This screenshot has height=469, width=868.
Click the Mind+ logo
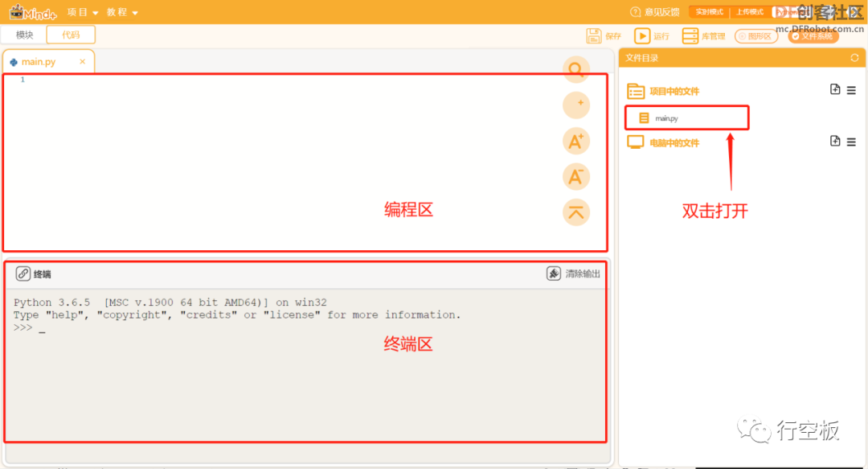33,12
